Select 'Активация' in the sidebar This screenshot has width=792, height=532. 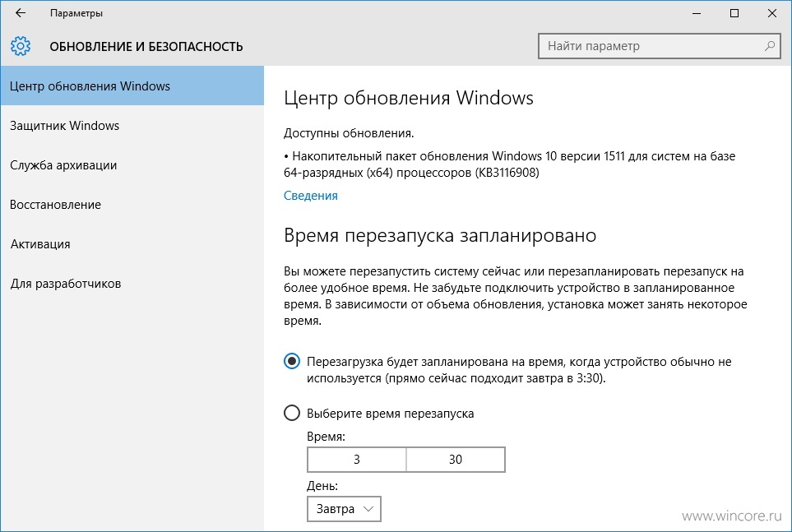(x=132, y=244)
